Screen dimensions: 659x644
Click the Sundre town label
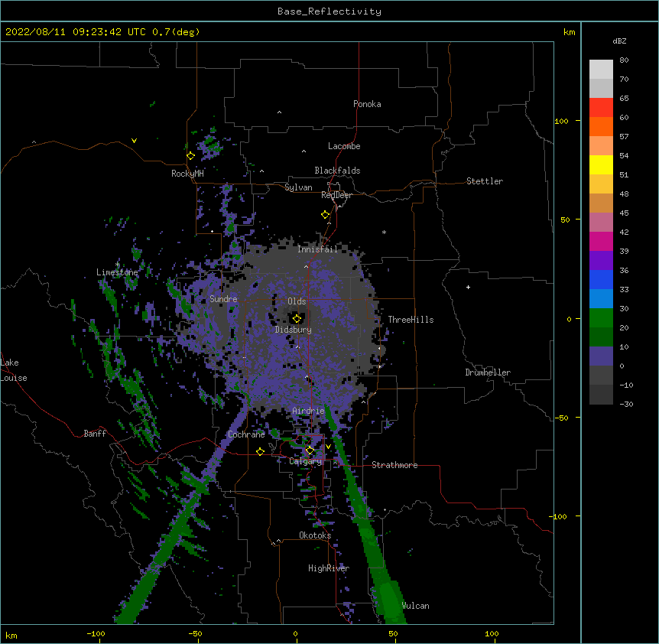(x=223, y=299)
